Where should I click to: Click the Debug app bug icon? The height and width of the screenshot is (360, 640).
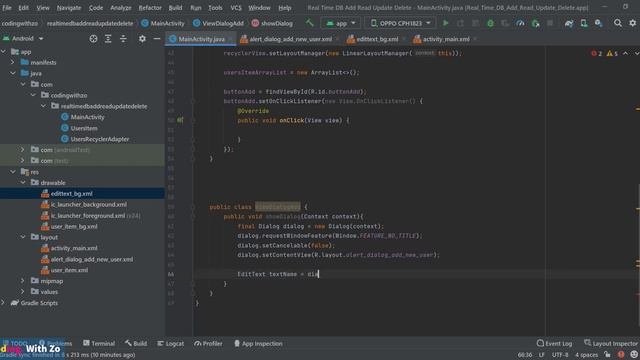490,23
